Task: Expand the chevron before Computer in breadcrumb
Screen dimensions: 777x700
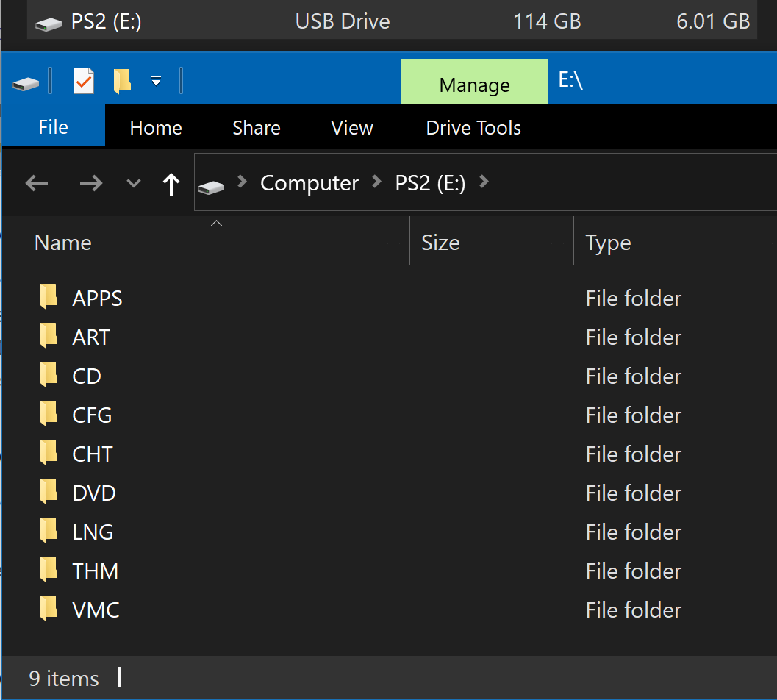Action: pyautogui.click(x=243, y=182)
